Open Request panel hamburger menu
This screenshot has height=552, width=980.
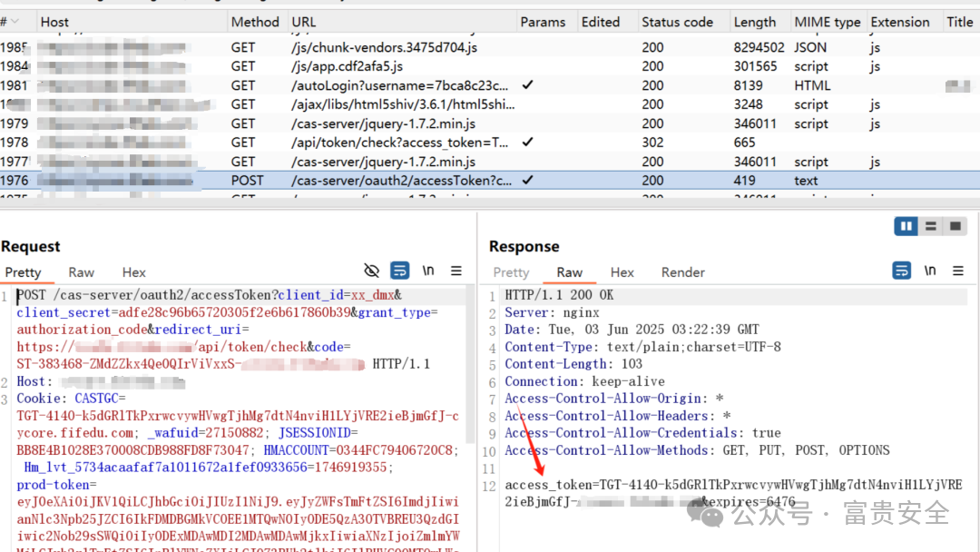point(456,271)
